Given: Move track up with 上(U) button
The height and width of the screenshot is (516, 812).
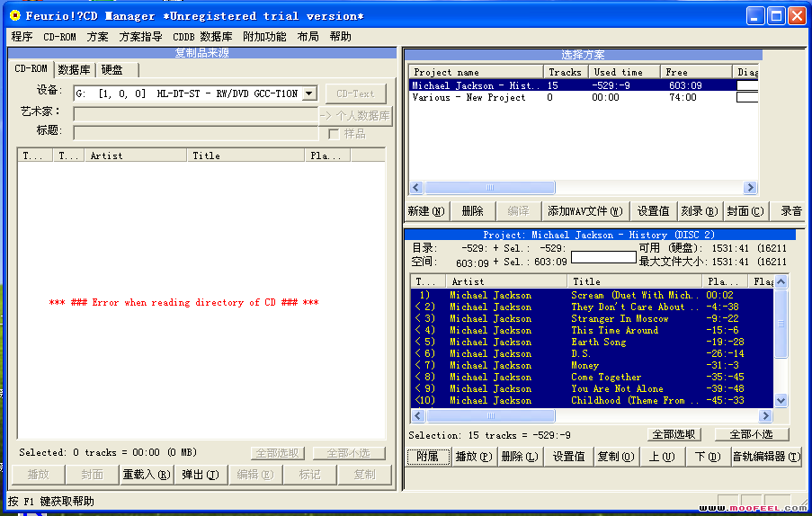Looking at the screenshot, I should point(661,457).
